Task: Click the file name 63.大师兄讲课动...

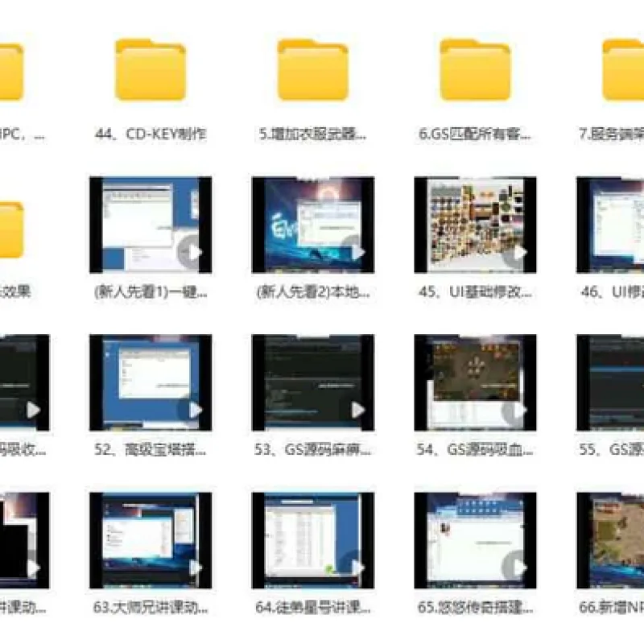Action: 151,608
